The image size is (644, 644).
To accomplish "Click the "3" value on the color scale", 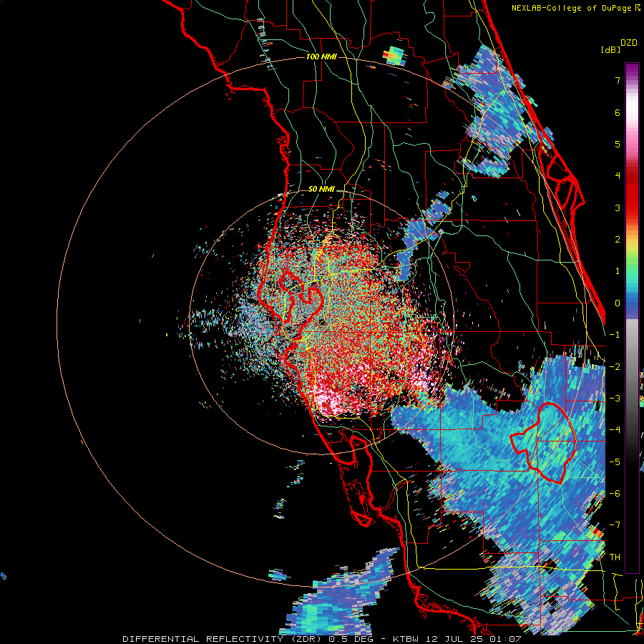I will click(618, 208).
